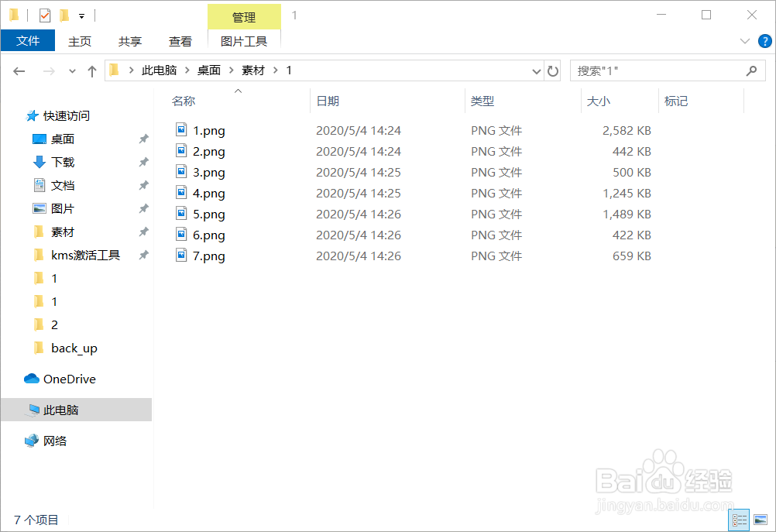Open Help via the question mark icon

pyautogui.click(x=766, y=41)
